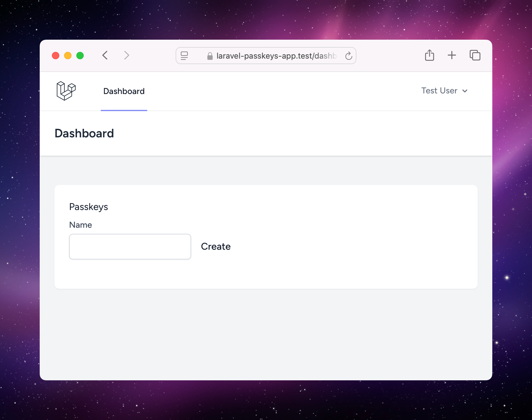The height and width of the screenshot is (420, 532).
Task: Open the reader/page menu icon in address bar
Action: click(x=184, y=56)
